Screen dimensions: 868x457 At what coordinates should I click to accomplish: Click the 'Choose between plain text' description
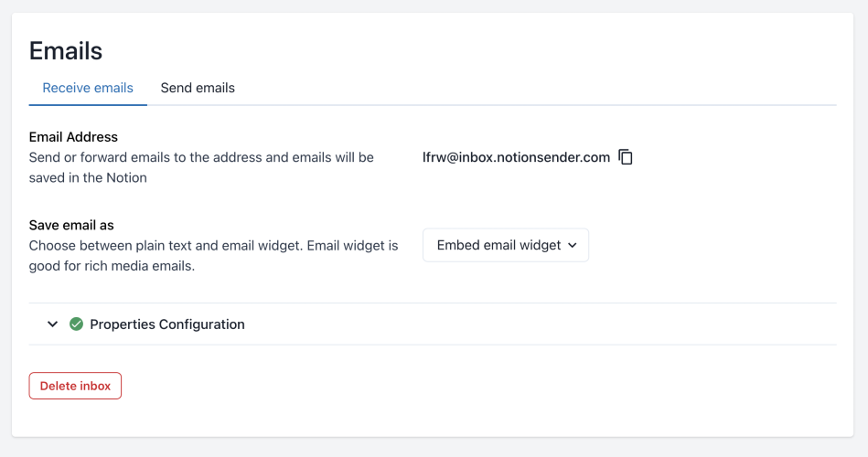point(213,246)
